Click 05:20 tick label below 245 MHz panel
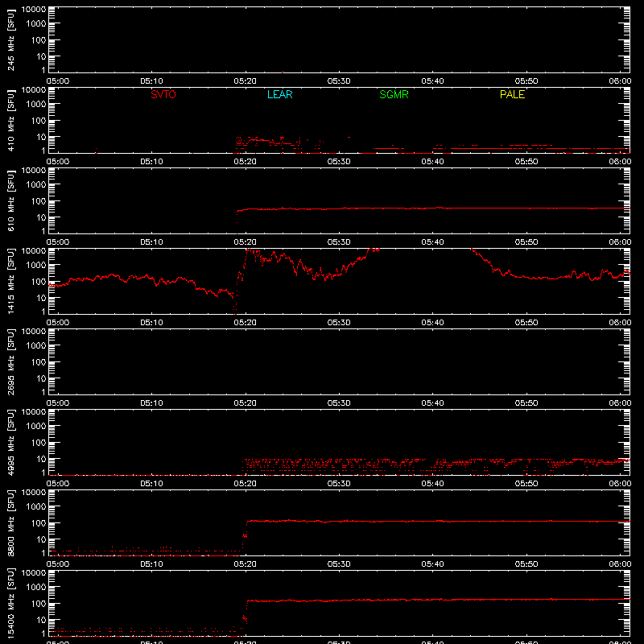 tap(246, 81)
